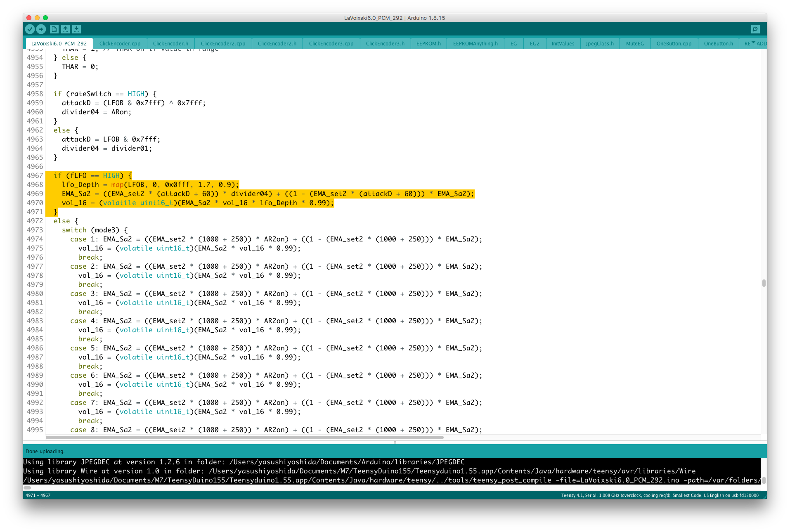Viewport: 790px width, 532px height.
Task: Open the MuteEG tab
Action: pos(635,43)
